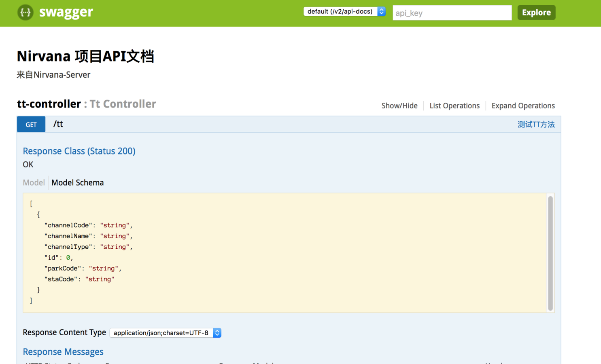Click the swagger brand text
The height and width of the screenshot is (364, 601).
[x=66, y=12]
